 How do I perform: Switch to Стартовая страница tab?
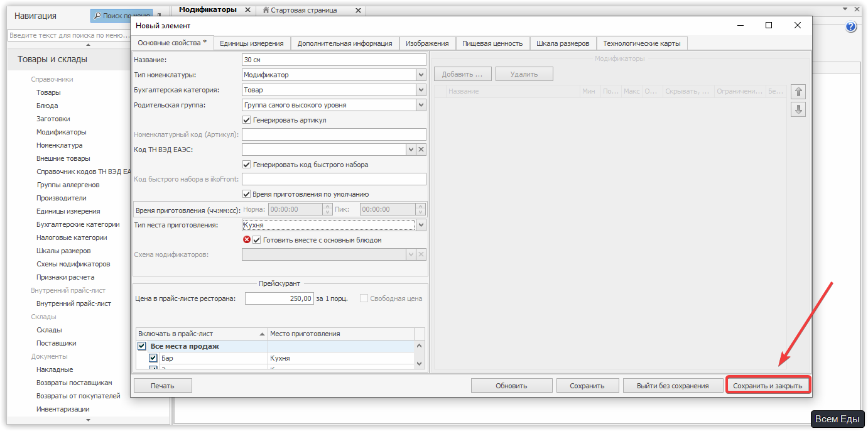(304, 10)
